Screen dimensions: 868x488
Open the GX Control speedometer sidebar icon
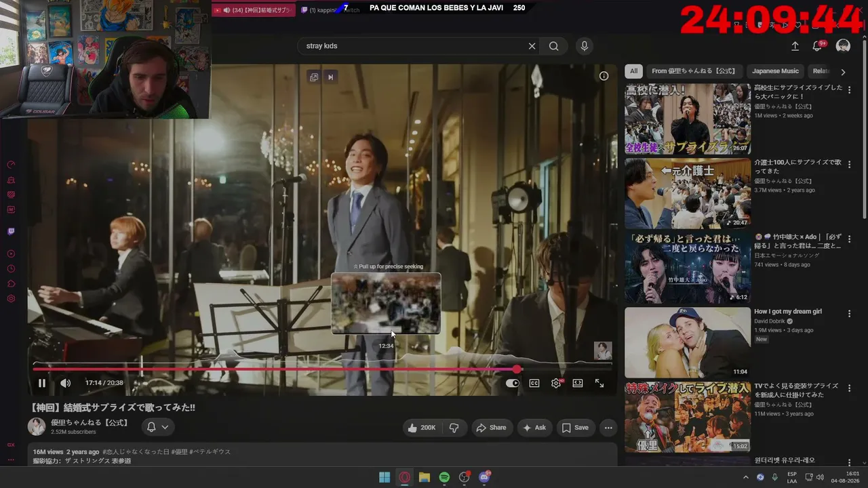pyautogui.click(x=11, y=165)
